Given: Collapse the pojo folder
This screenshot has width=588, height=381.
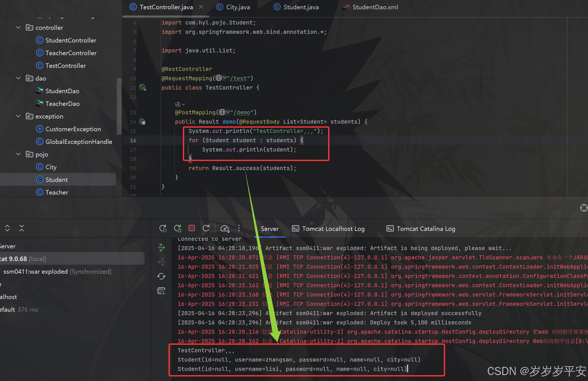Looking at the screenshot, I should point(18,154).
